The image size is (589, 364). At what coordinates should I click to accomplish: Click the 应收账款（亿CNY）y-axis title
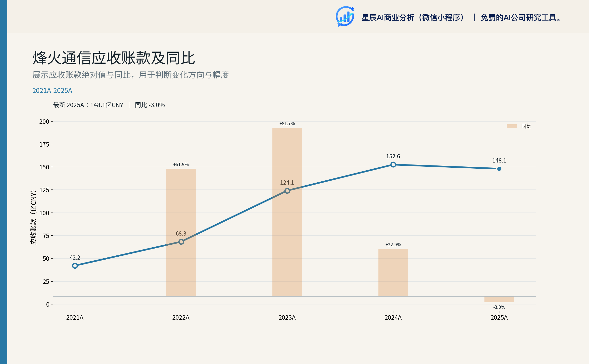(x=33, y=217)
